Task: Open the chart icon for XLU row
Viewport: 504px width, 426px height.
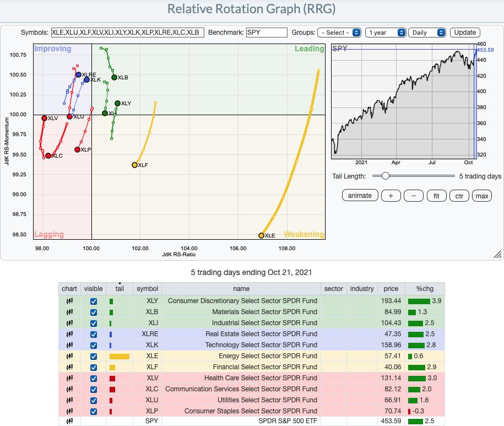Action: click(69, 400)
